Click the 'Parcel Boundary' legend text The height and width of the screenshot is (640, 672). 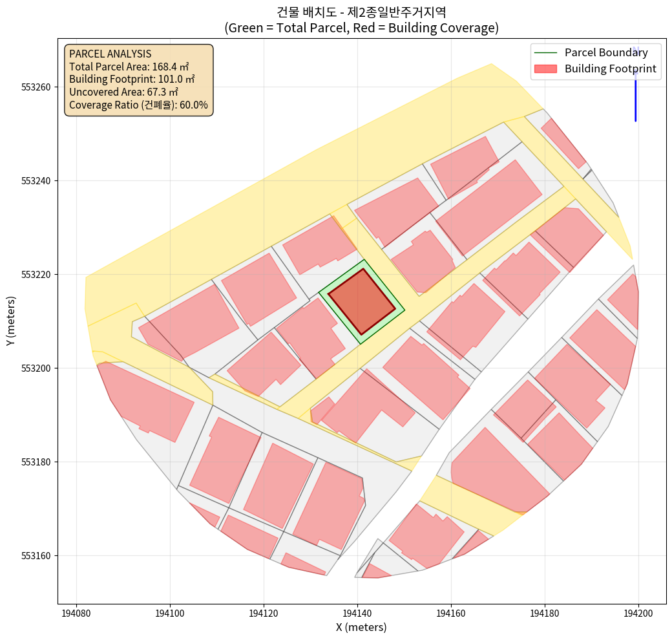(x=606, y=52)
